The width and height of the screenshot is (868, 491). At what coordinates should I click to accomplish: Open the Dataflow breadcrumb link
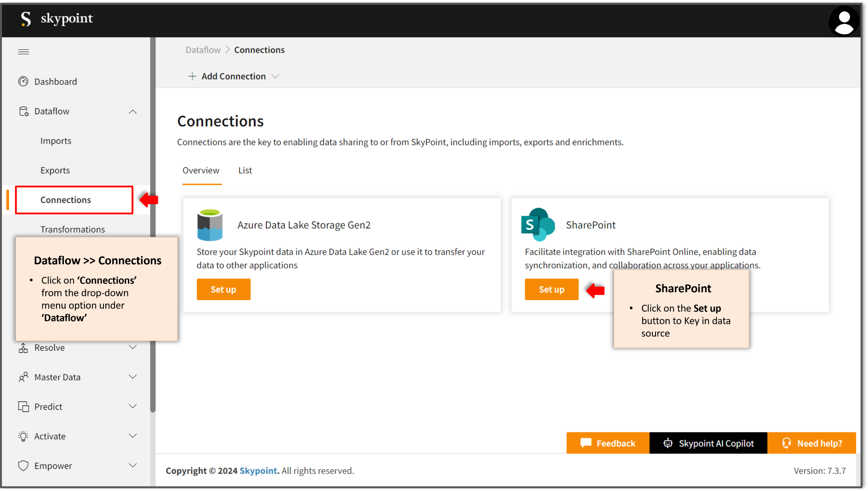[x=203, y=50]
